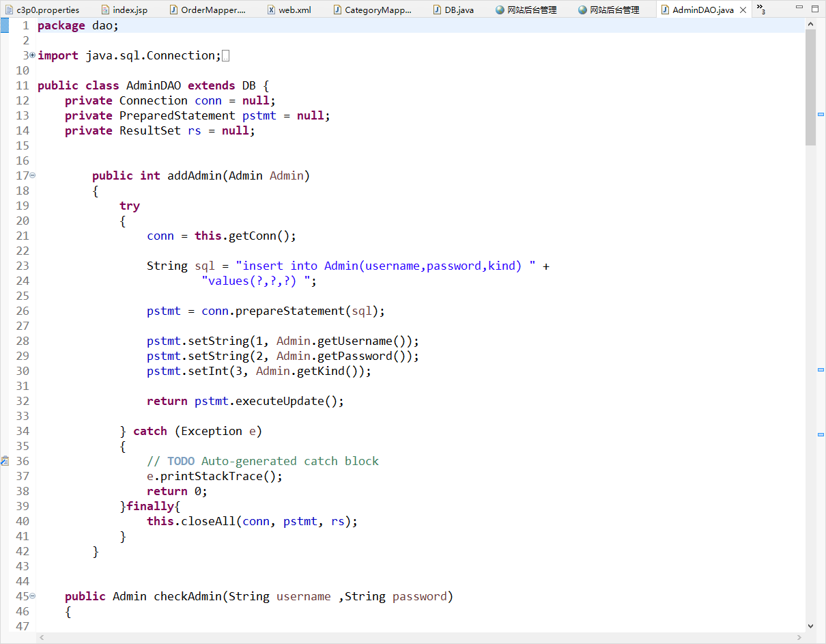Click 'executeUpdate()' on line 32
This screenshot has height=644, width=826.
pyautogui.click(x=287, y=401)
